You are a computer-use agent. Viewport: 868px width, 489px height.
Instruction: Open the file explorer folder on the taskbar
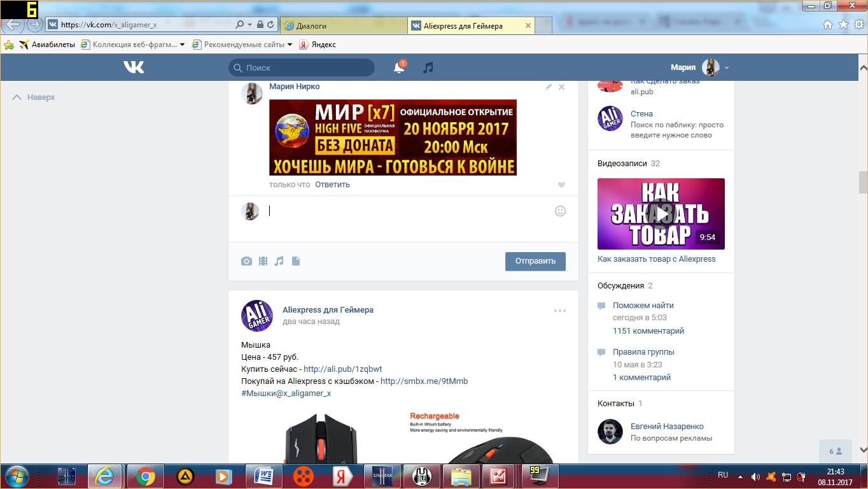(x=461, y=476)
